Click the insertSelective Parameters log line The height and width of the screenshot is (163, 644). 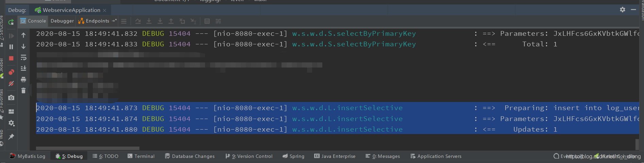338,119
